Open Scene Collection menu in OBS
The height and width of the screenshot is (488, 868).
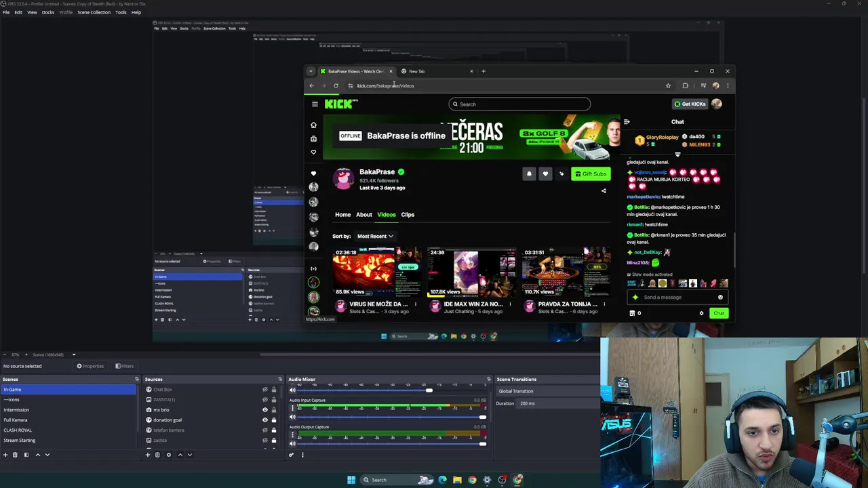pyautogui.click(x=94, y=12)
